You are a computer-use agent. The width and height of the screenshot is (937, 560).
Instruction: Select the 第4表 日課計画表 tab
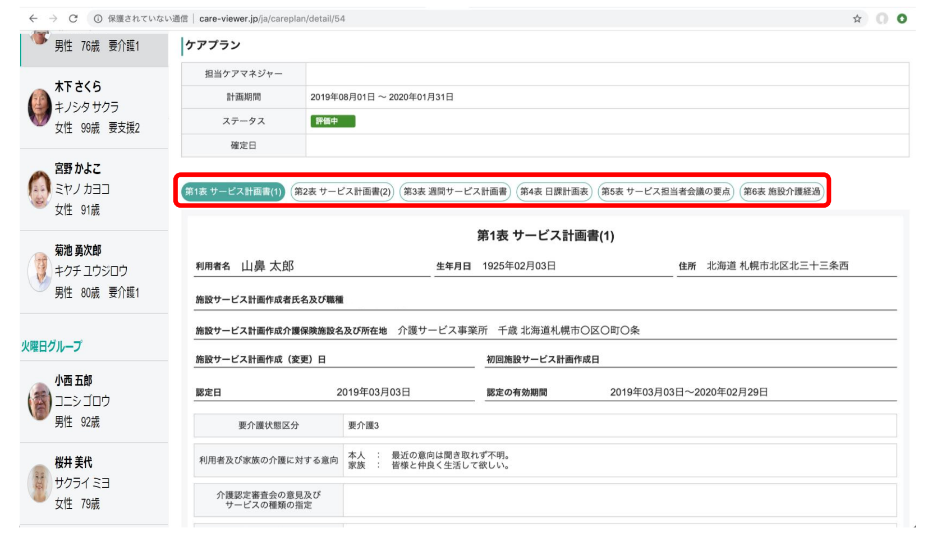[554, 191]
